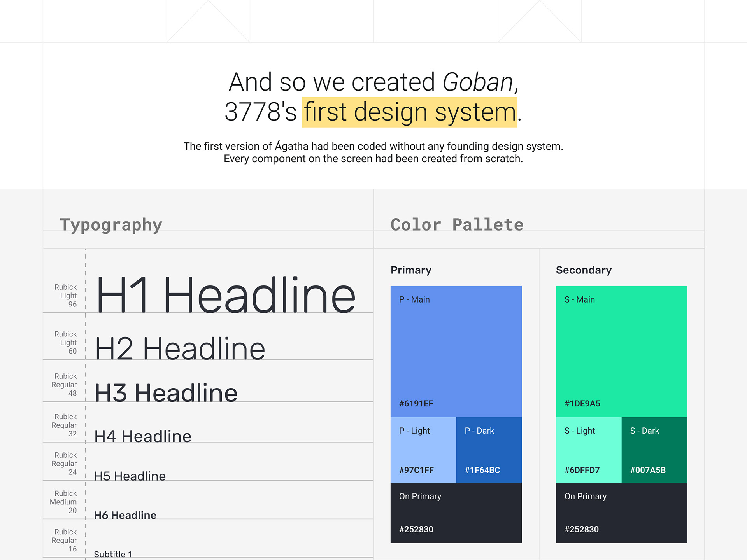Click the highlighted "first design system" text

click(409, 112)
